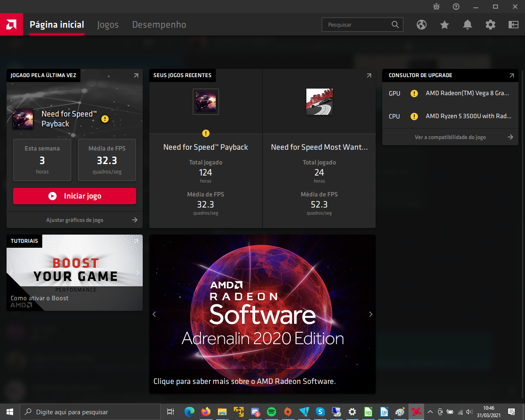Click the bug report icon
This screenshot has height=420, width=525.
click(x=436, y=7)
